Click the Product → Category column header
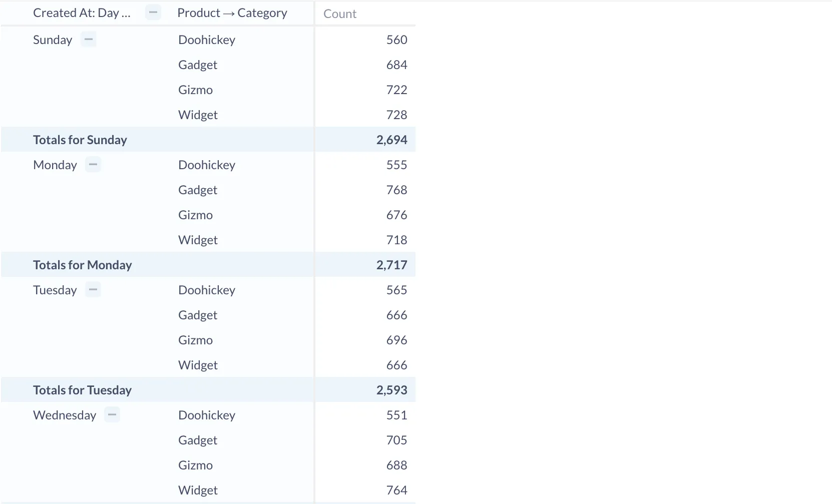Image resolution: width=832 pixels, height=504 pixels. pos(232,13)
